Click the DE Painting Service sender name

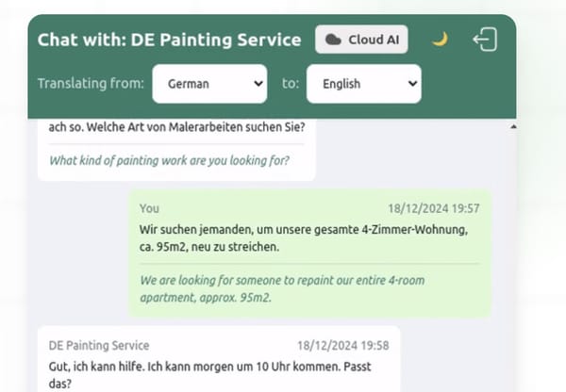coord(98,346)
